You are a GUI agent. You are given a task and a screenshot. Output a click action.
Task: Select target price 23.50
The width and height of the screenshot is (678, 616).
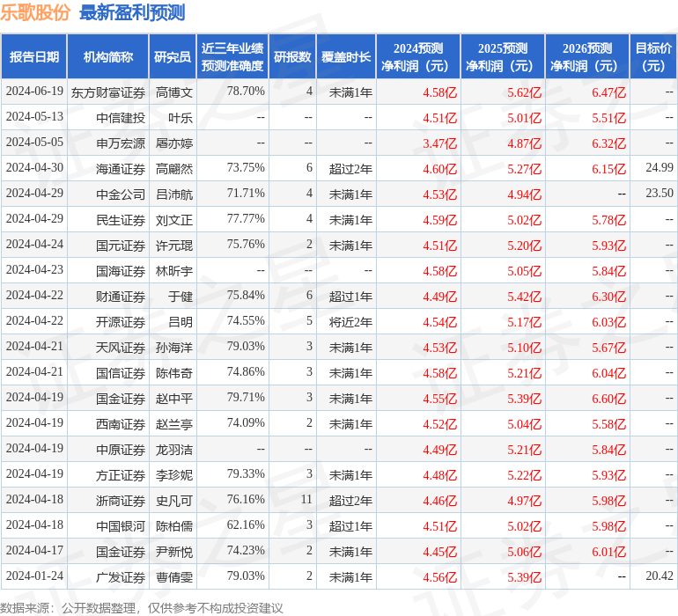tap(660, 194)
